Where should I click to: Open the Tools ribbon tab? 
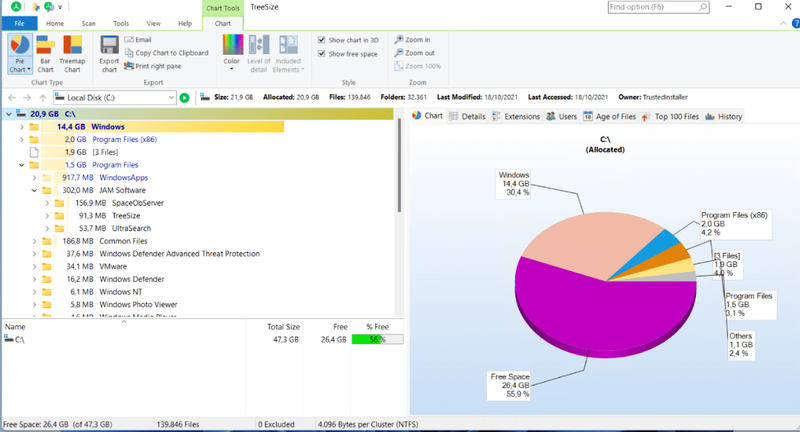[x=121, y=23]
